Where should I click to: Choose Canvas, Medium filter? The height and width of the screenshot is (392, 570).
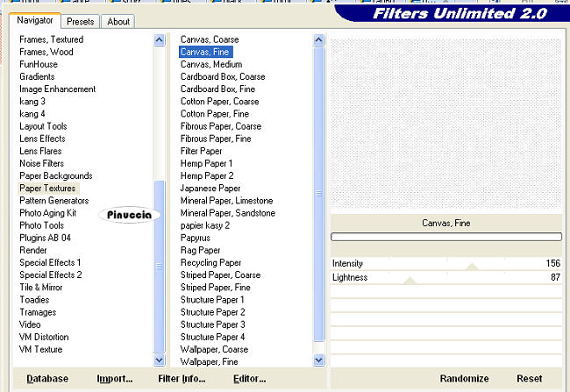211,64
